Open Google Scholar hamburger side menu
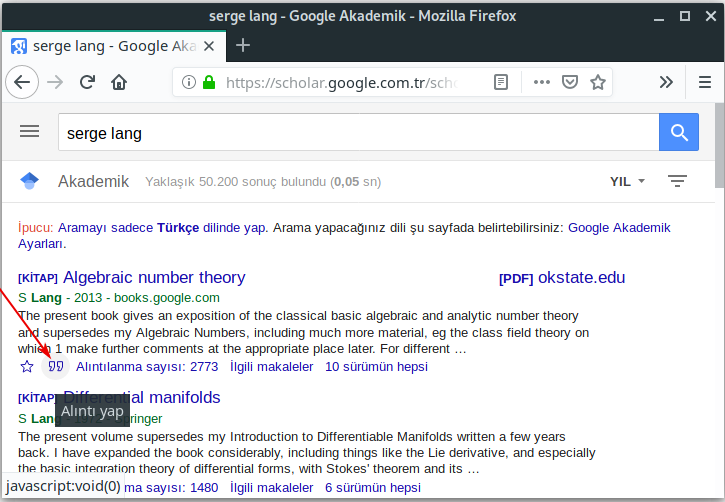The height and width of the screenshot is (502, 725). click(29, 131)
